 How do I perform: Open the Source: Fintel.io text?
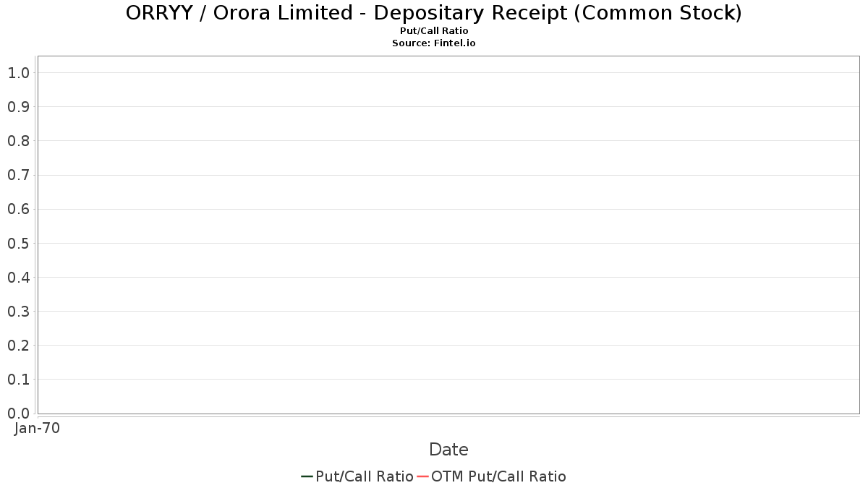(434, 43)
